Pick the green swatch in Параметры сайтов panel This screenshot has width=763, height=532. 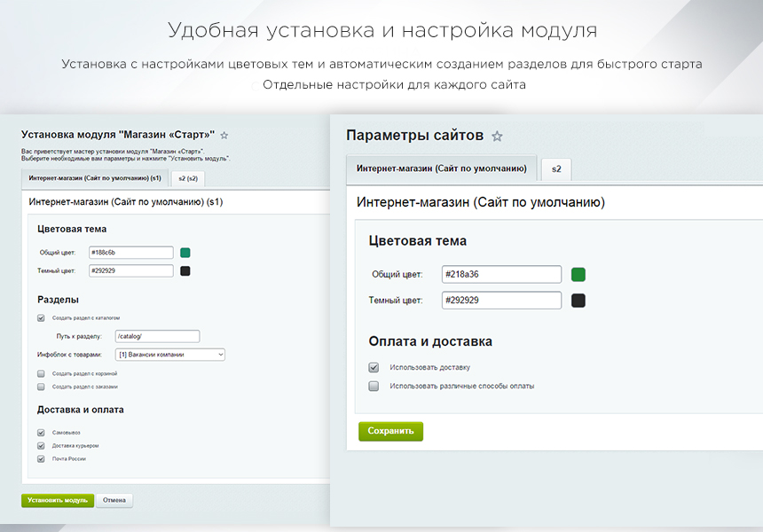pyautogui.click(x=578, y=275)
